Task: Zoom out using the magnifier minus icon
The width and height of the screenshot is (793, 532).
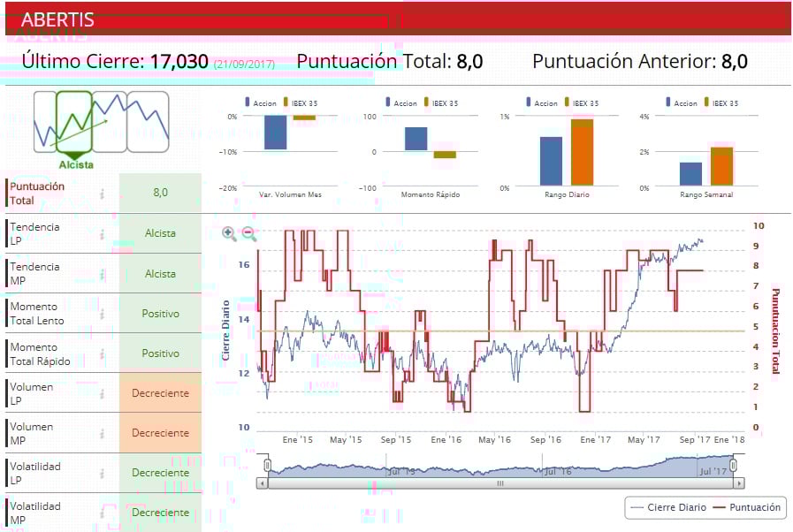Action: click(x=248, y=233)
